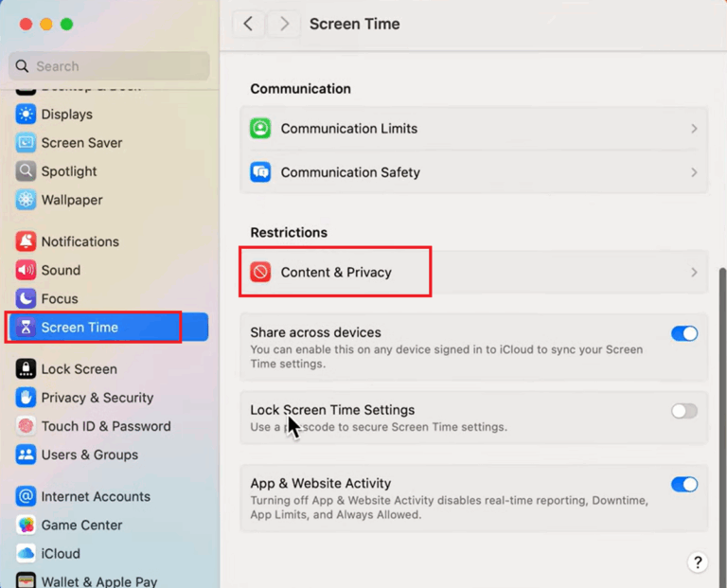The image size is (727, 588).
Task: Disable the Share across devices toggle
Action: [x=683, y=333]
